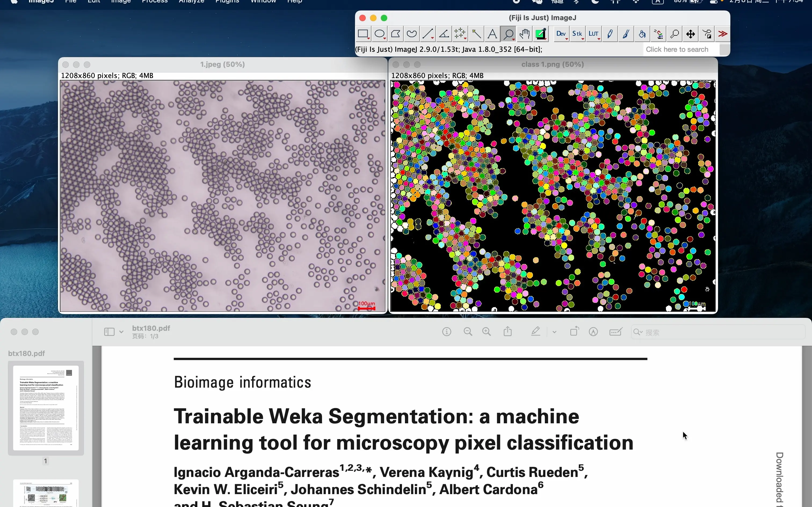
Task: Select the wand tracing tool
Action: (476, 34)
